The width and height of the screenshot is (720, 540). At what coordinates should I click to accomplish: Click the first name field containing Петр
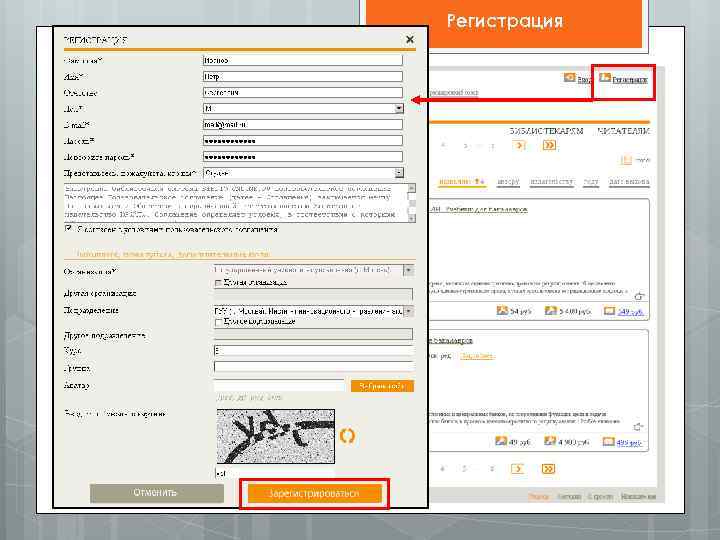tap(303, 76)
